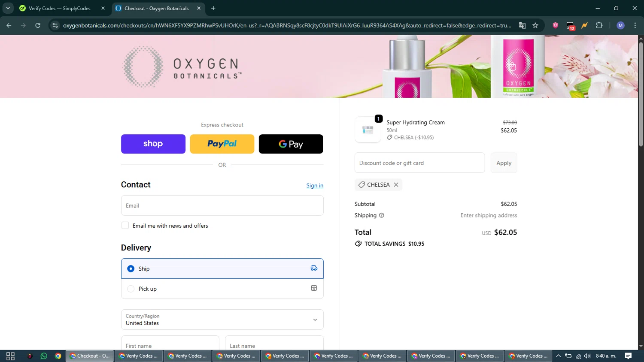Reload the checkout page
Screen dimensions: 644x362
coord(38,25)
